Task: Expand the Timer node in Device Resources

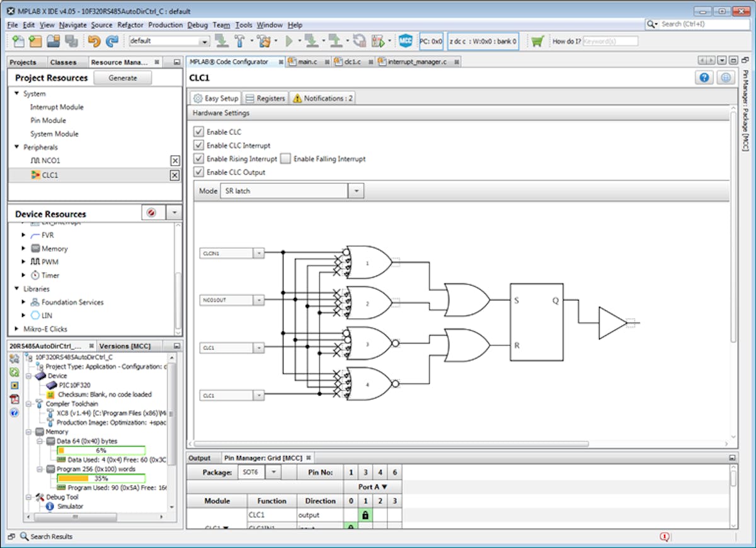Action: [23, 275]
